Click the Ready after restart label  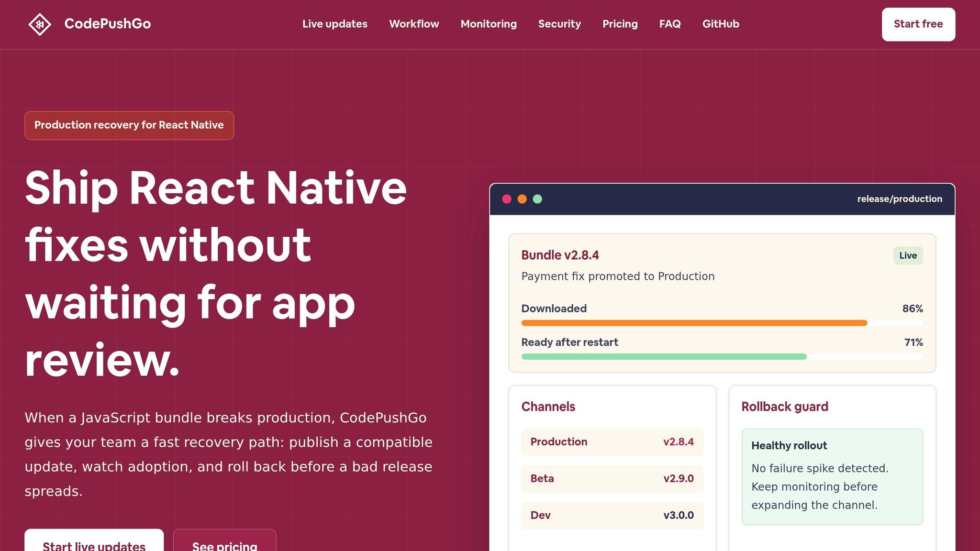[x=569, y=342]
